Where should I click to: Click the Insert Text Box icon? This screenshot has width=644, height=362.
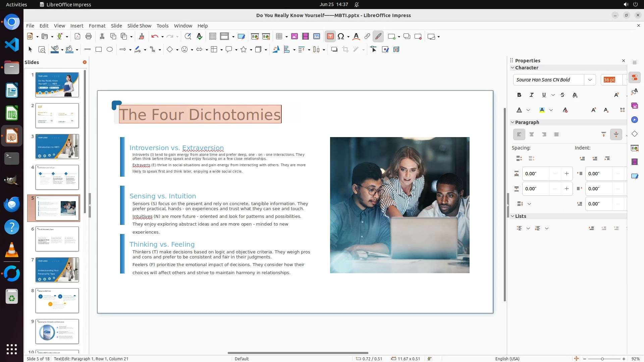[330, 37]
